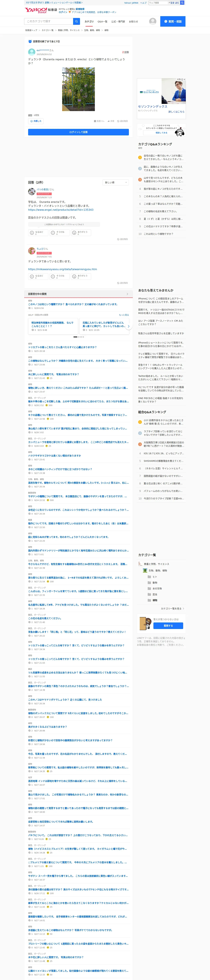Click in the ウェブ検索 input field

point(158,3)
